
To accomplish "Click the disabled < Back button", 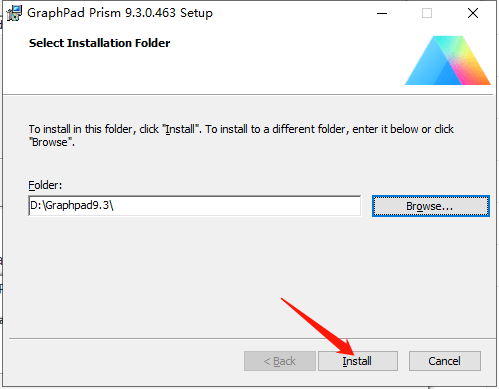I will pos(280,361).
